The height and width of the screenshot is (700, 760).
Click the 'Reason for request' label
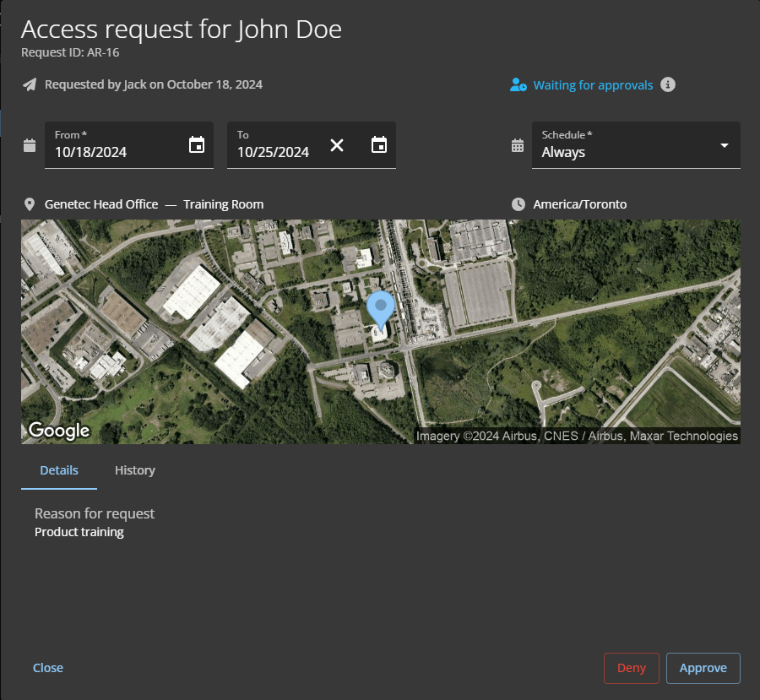(x=95, y=513)
